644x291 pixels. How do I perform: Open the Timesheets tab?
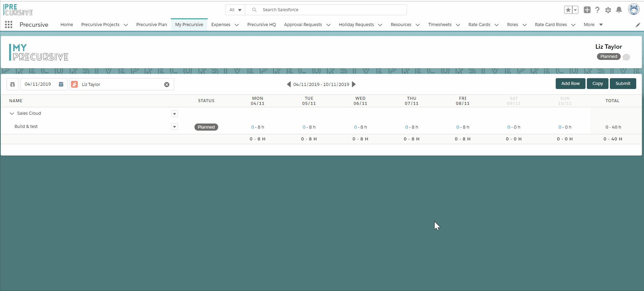(440, 24)
